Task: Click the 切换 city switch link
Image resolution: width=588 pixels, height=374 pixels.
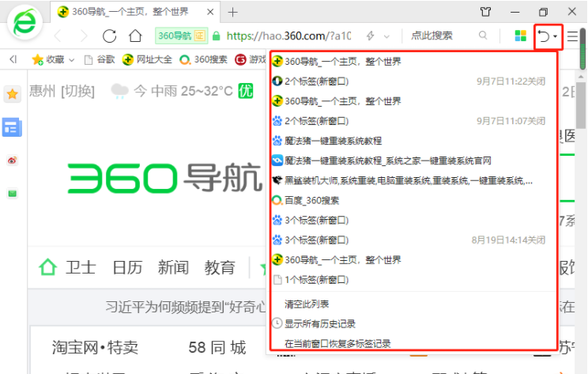Action: (x=77, y=91)
